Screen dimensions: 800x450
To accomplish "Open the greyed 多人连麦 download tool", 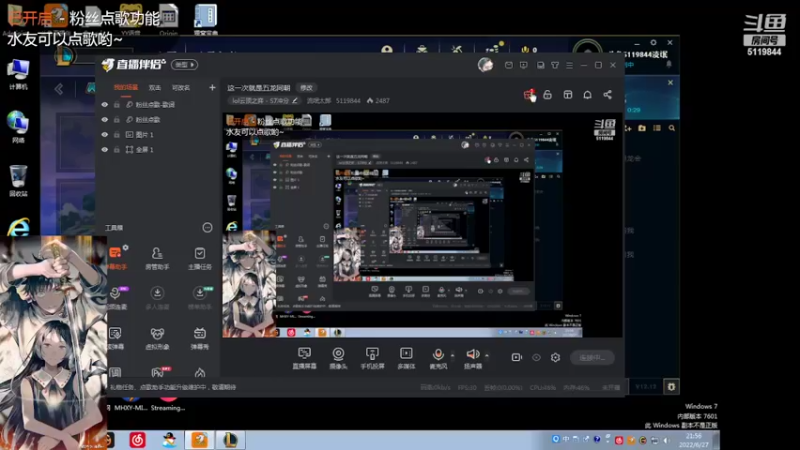I will (157, 298).
